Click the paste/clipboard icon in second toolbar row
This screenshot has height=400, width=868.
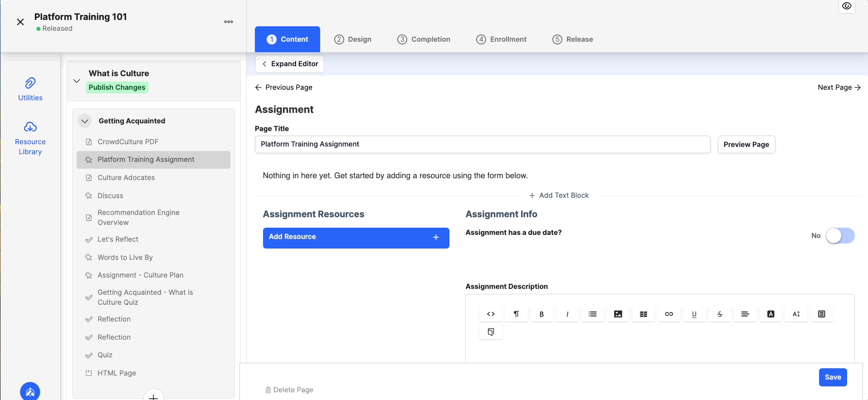pyautogui.click(x=491, y=332)
